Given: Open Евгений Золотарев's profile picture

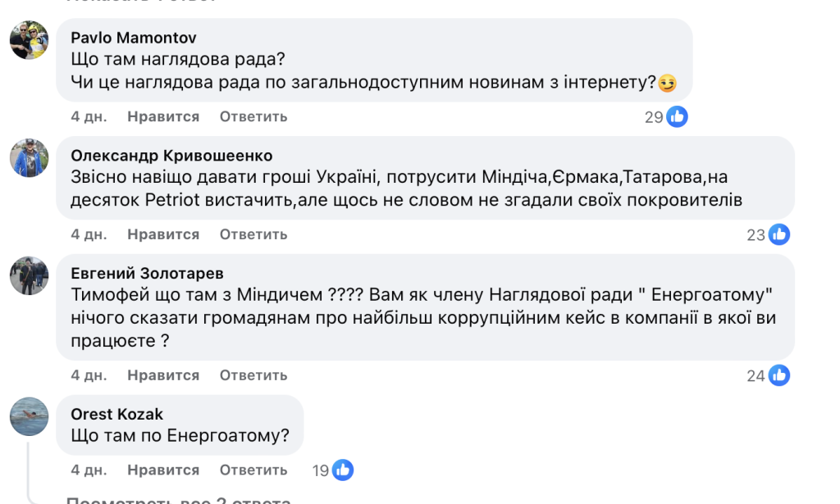Looking at the screenshot, I should coord(30,275).
